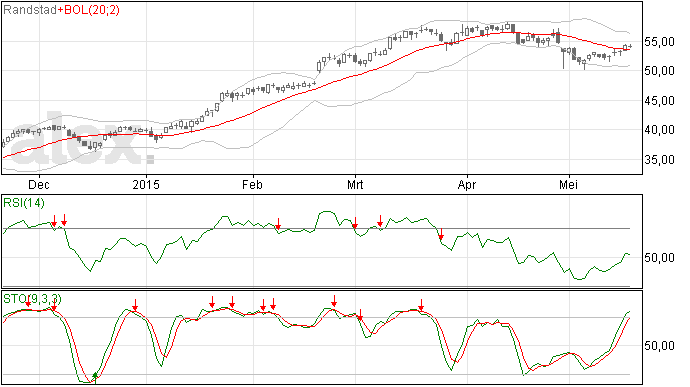Click the 35,00 price axis value
Image resolution: width=690 pixels, height=387 pixels.
[x=659, y=160]
